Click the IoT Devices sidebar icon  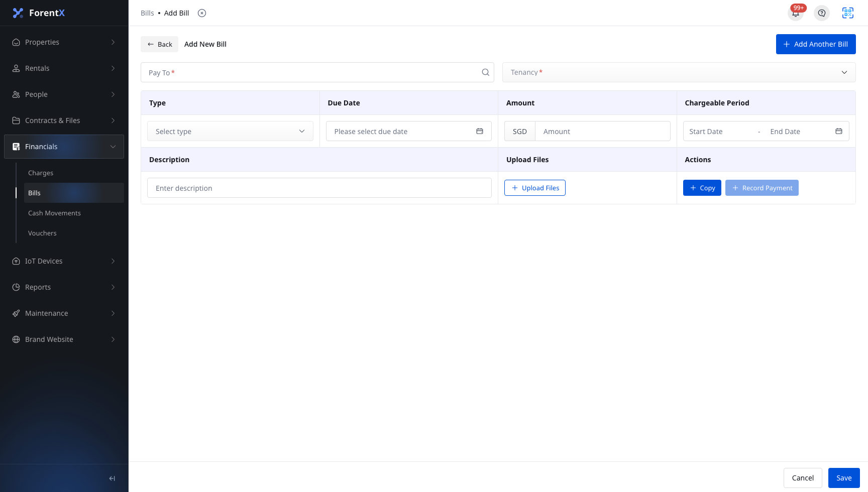pos(16,261)
